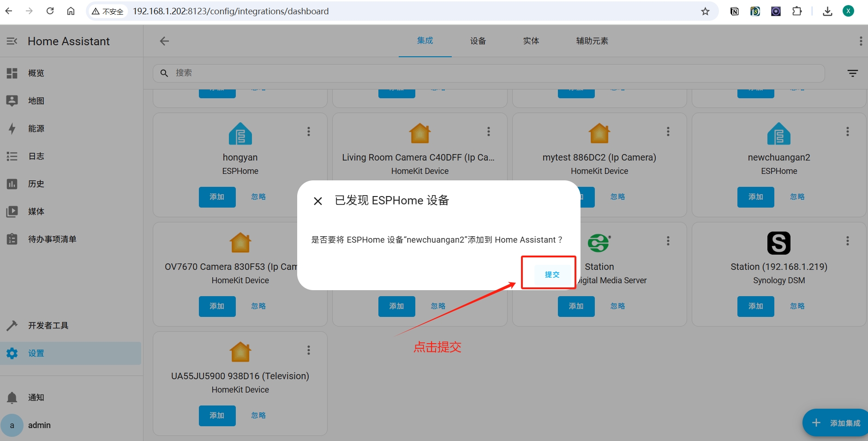Image resolution: width=868 pixels, height=441 pixels.
Task: Open options menu for UA55JU5900 Television card
Action: click(309, 350)
